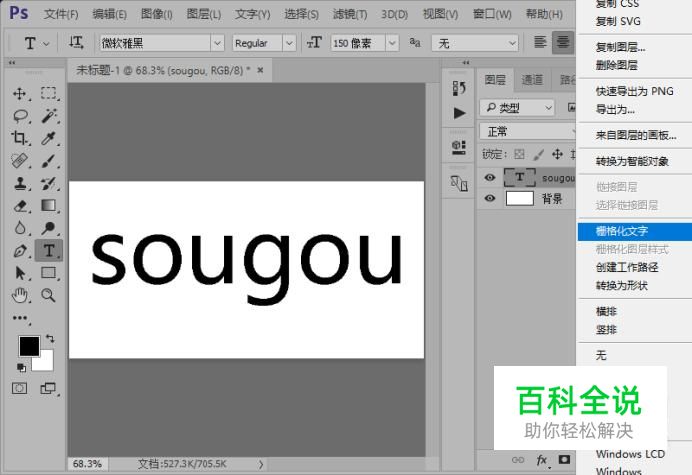
Task: Toggle Quick Mask mode
Action: (19, 388)
